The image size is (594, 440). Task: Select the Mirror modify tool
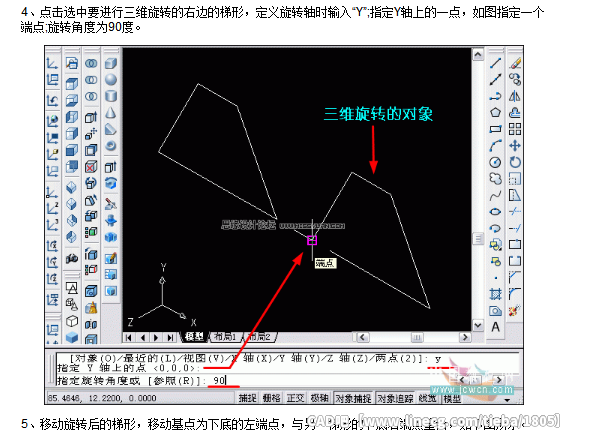[x=515, y=96]
